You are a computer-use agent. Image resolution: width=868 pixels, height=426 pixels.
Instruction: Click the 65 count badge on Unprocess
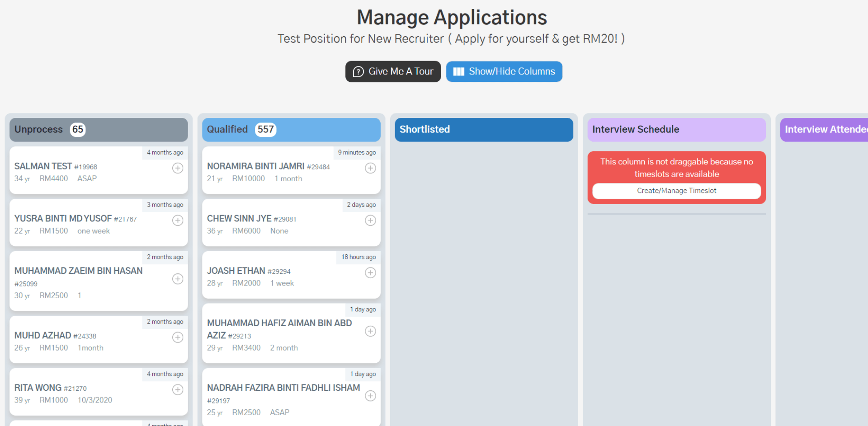click(x=78, y=130)
